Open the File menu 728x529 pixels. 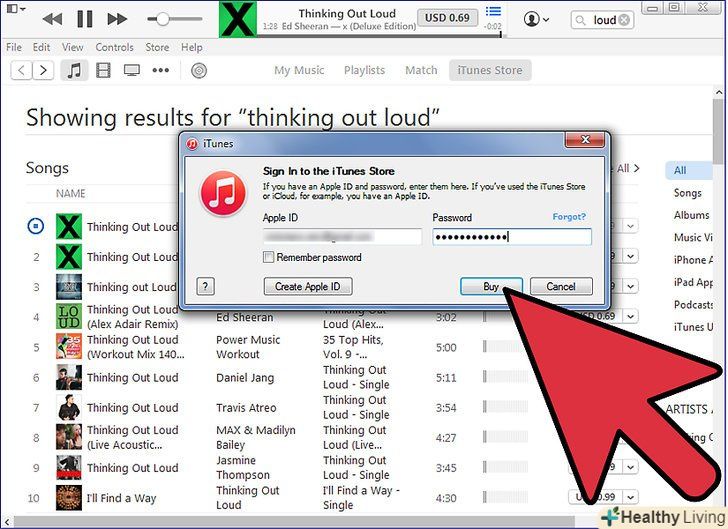click(14, 47)
